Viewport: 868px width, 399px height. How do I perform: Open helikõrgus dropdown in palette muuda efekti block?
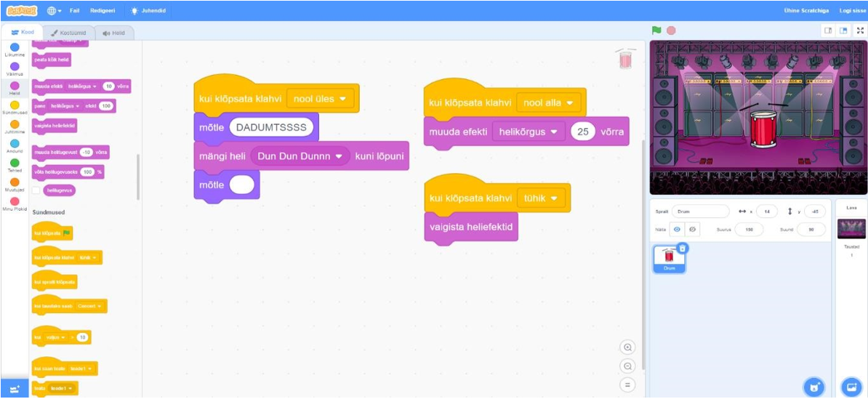[83, 86]
